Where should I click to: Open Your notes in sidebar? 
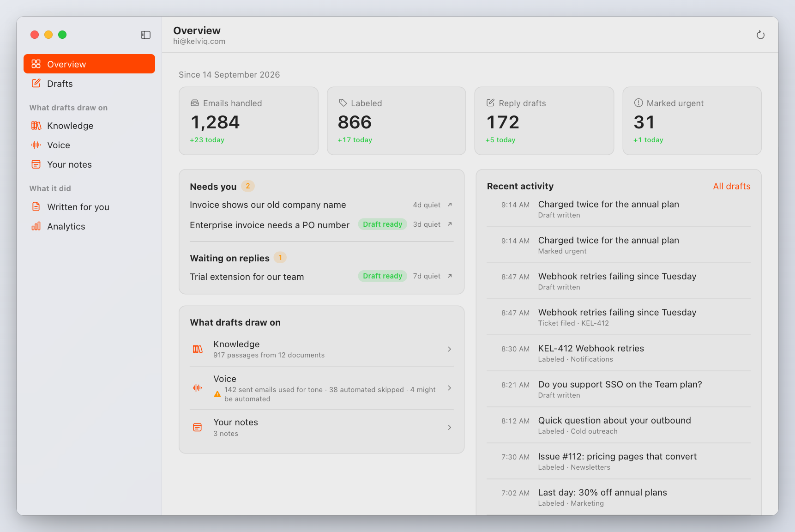pos(89,164)
